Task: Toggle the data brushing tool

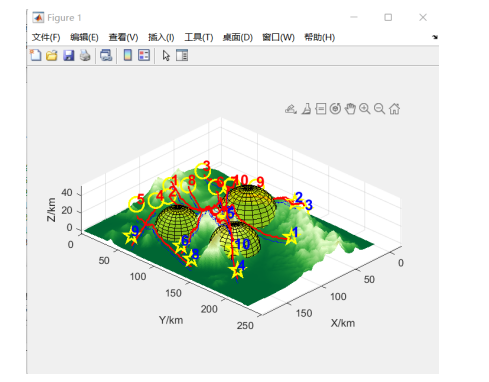Action: coord(306,109)
